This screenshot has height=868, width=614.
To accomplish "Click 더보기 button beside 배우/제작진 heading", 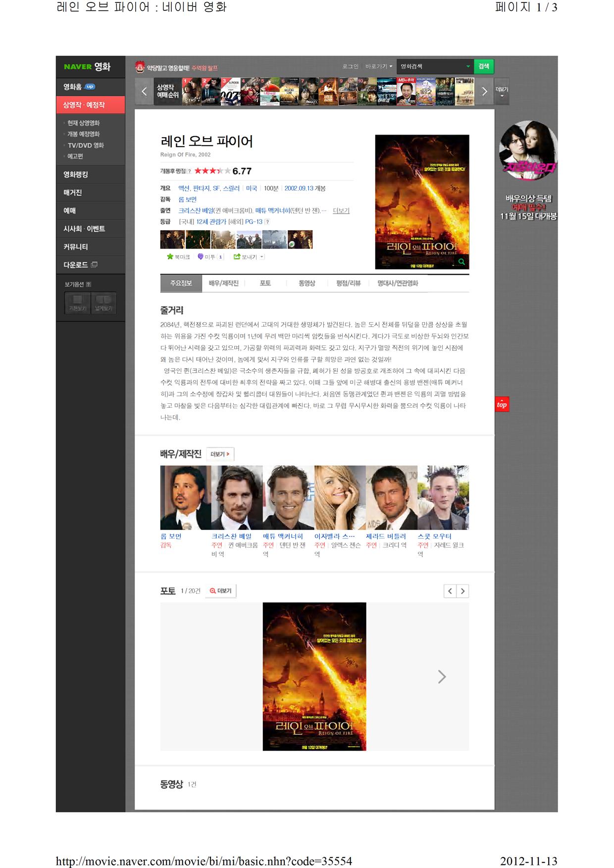I will tap(220, 454).
